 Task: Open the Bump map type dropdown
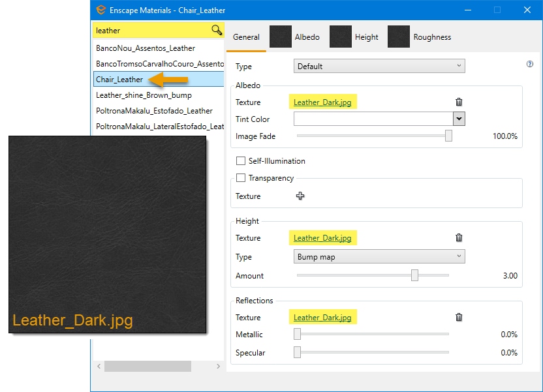coord(379,257)
